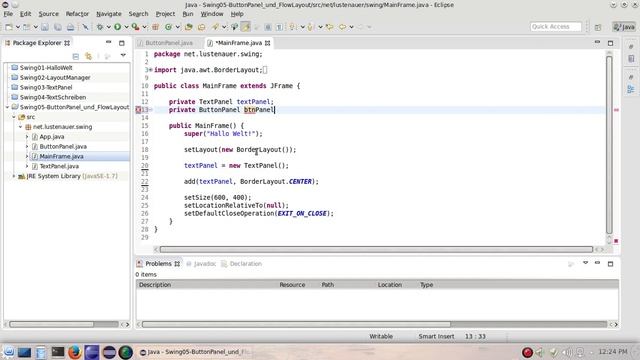Click the Save All toolbar icon
The image size is (640, 360).
[58, 27]
